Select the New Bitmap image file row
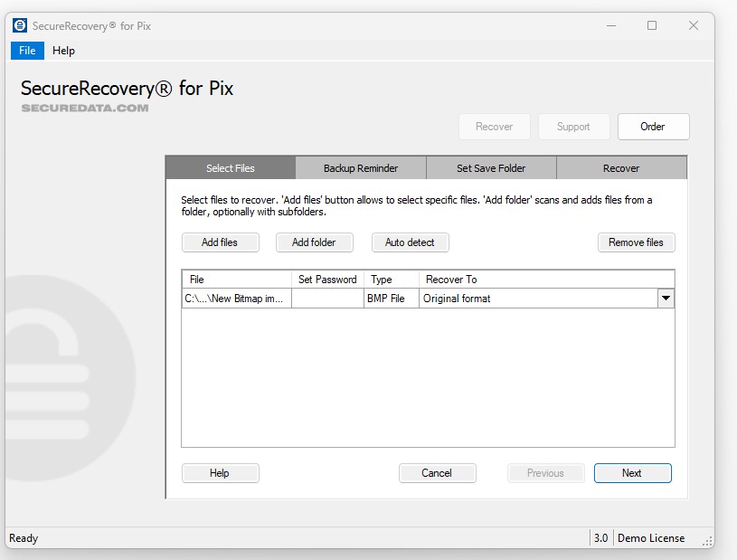737x560 pixels. 237,299
